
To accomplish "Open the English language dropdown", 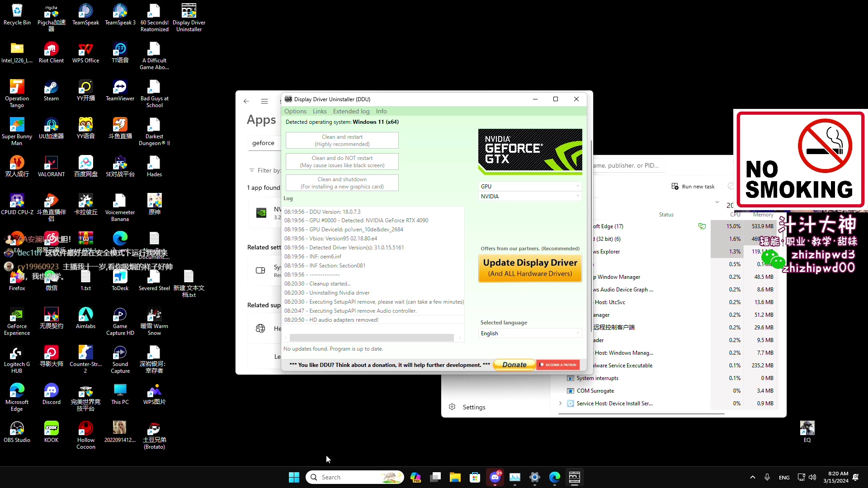I will (530, 333).
